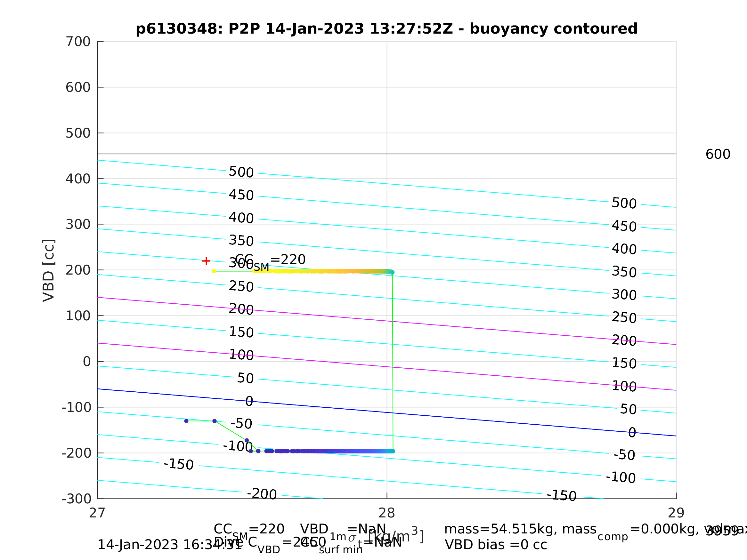Select the y-axis tick label 700

click(78, 42)
